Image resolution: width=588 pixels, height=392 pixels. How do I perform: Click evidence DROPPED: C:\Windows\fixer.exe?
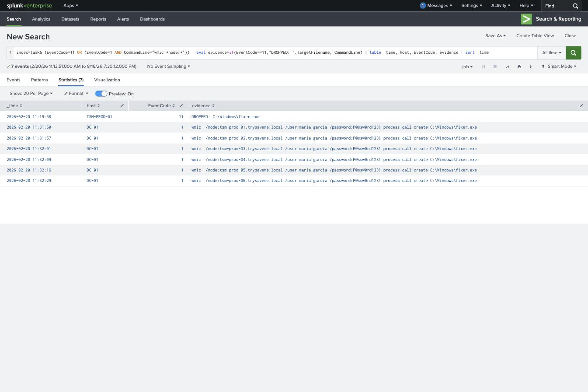[x=225, y=117]
